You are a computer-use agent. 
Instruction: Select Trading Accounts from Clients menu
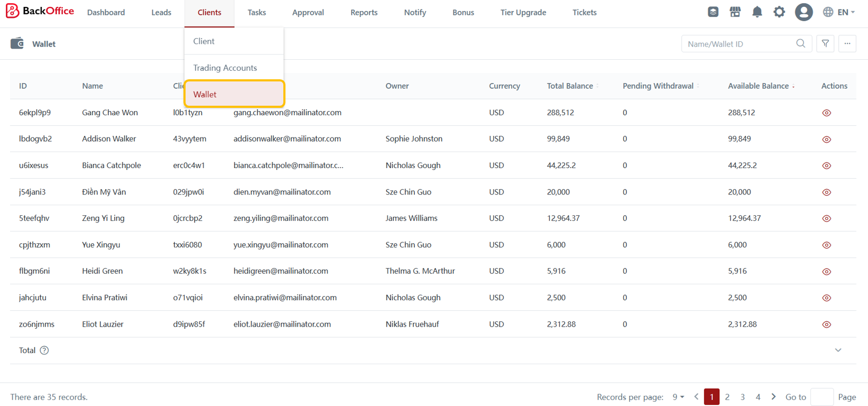click(x=225, y=68)
